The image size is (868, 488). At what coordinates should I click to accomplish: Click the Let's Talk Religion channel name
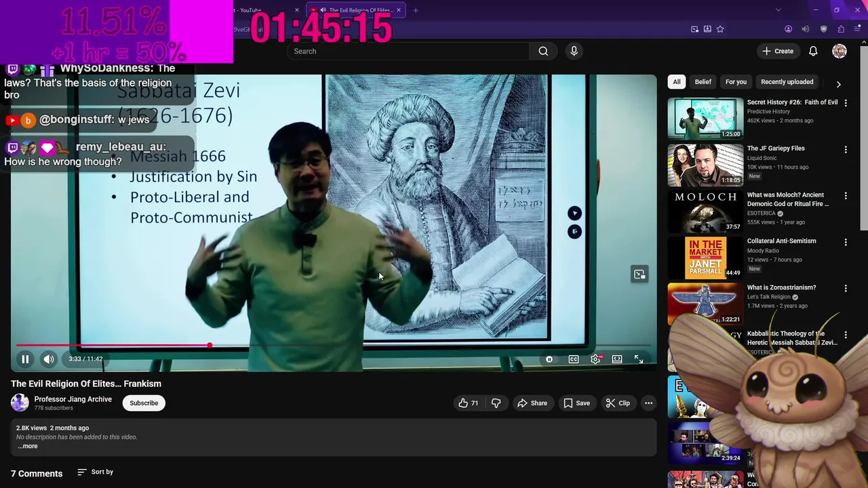768,297
